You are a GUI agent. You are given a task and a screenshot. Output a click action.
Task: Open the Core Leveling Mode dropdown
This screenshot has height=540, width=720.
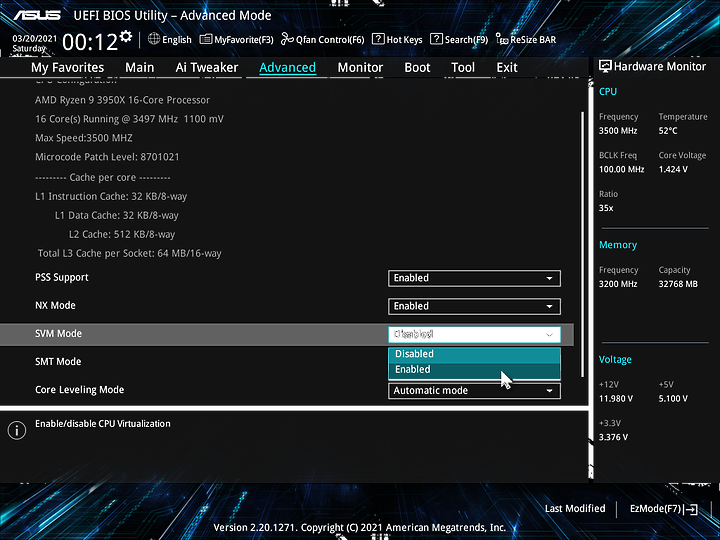click(x=474, y=391)
